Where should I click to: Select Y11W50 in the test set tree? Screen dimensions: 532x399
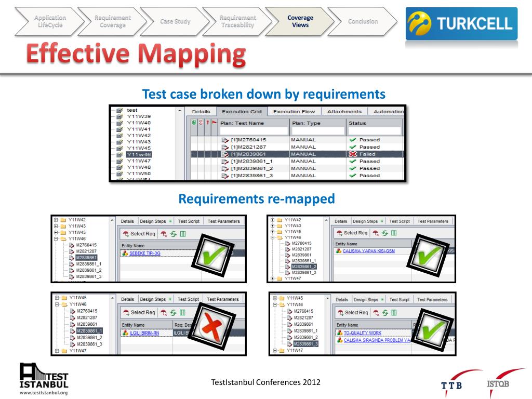tap(139, 174)
